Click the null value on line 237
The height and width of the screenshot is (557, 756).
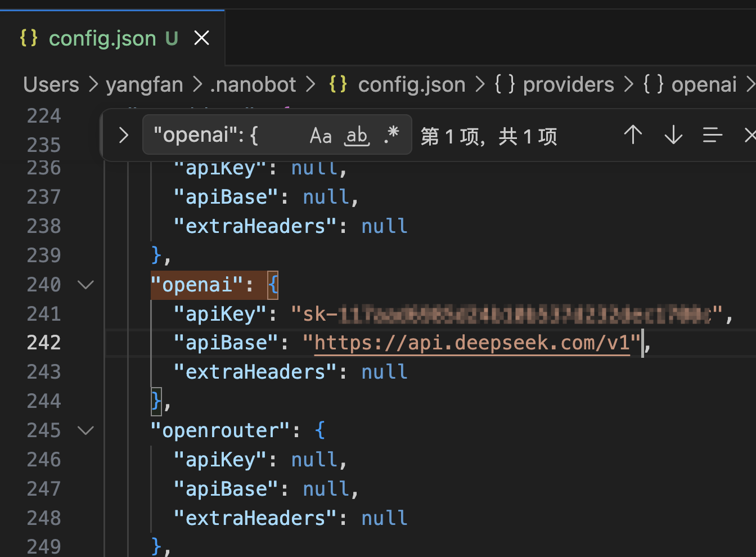(x=326, y=197)
